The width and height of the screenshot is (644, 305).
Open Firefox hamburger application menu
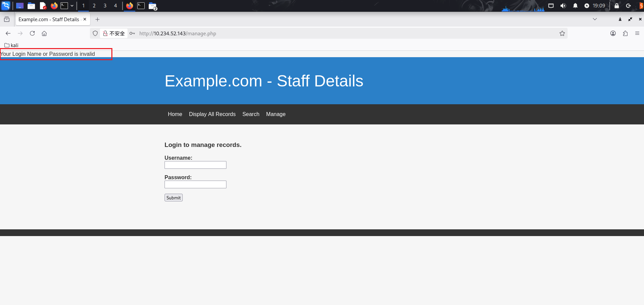click(x=637, y=33)
